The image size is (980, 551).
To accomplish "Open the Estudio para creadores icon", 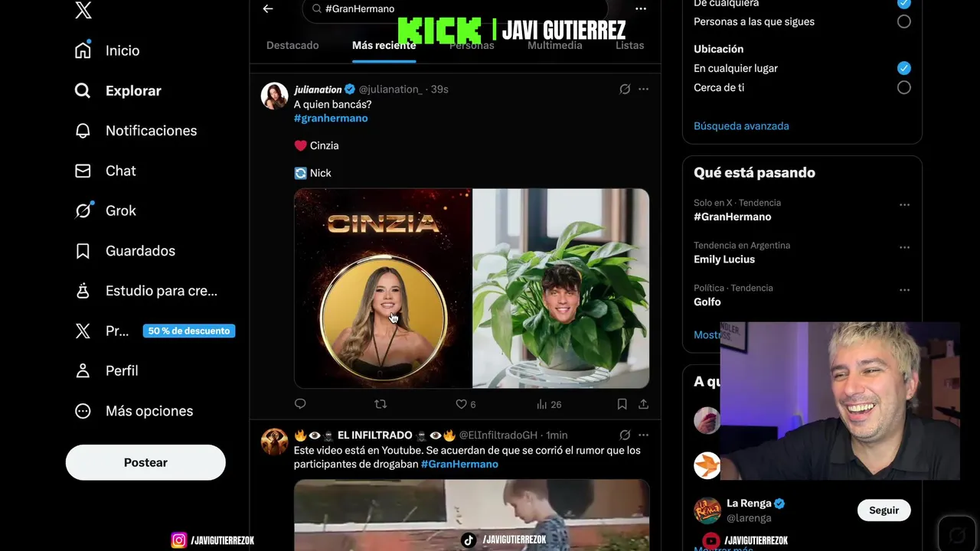I will point(83,291).
